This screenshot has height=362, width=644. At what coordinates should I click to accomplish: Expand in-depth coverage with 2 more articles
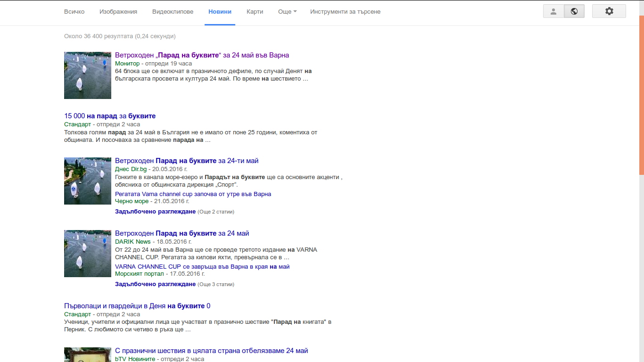click(x=155, y=212)
